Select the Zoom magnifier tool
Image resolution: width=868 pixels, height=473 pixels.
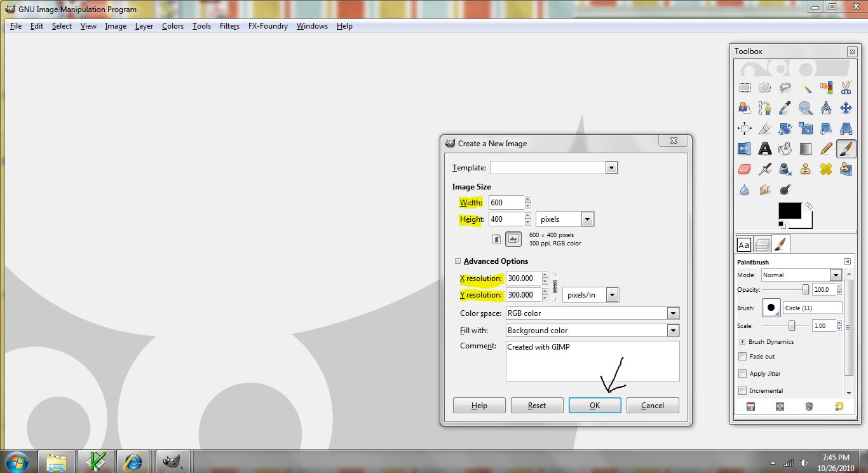806,108
